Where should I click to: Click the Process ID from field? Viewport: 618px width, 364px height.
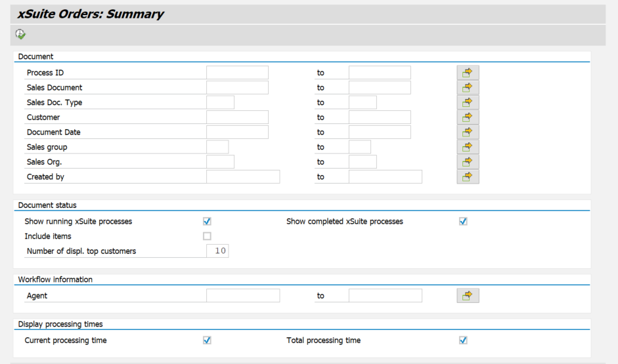pos(237,72)
